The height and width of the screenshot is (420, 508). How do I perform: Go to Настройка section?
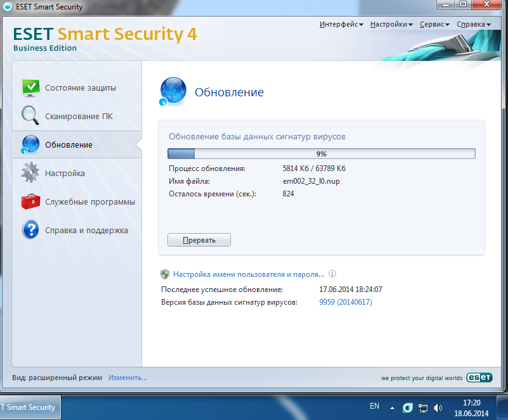click(65, 174)
